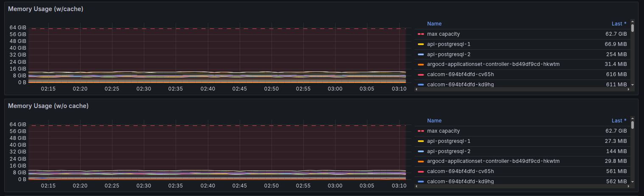Click the 62.7 GiB value in w/cache legend
This screenshot has height=196, width=644.
(616, 34)
